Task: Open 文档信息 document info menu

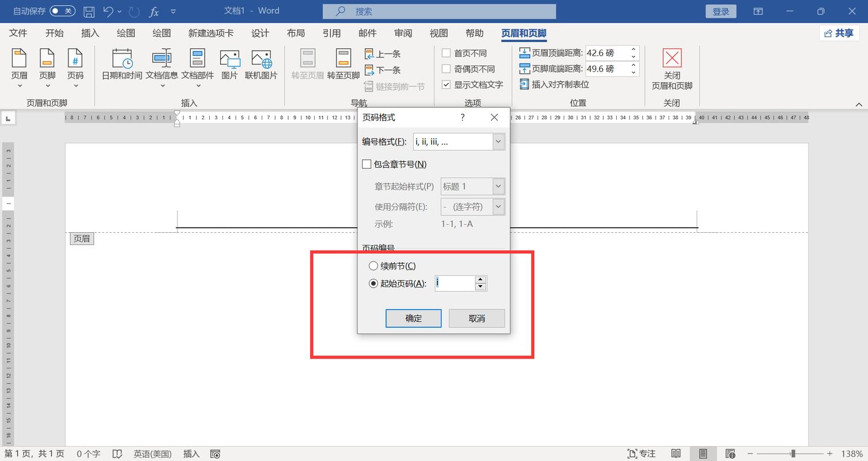Action: coord(162,68)
